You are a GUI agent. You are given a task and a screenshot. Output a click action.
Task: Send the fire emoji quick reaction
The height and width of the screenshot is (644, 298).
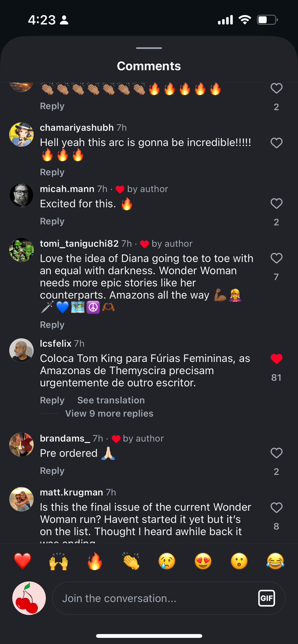pos(95,561)
